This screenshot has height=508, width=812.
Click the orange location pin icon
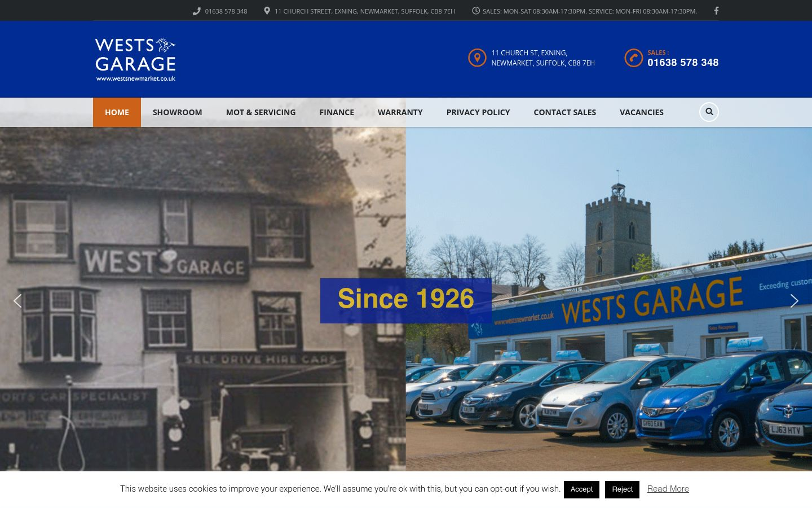tap(477, 58)
